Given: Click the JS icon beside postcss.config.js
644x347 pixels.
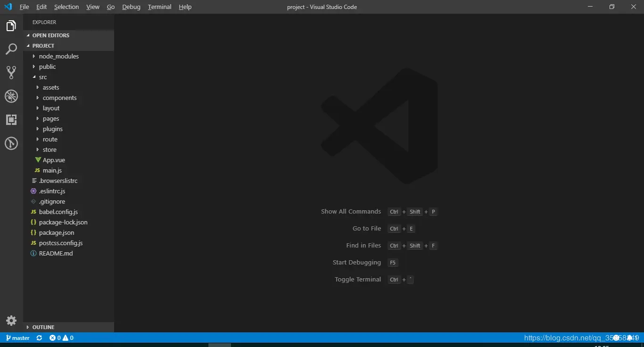Looking at the screenshot, I should click(33, 243).
